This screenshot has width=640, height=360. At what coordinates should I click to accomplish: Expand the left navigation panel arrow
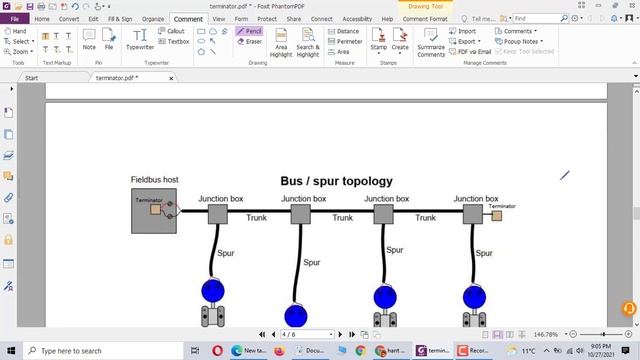(11, 89)
